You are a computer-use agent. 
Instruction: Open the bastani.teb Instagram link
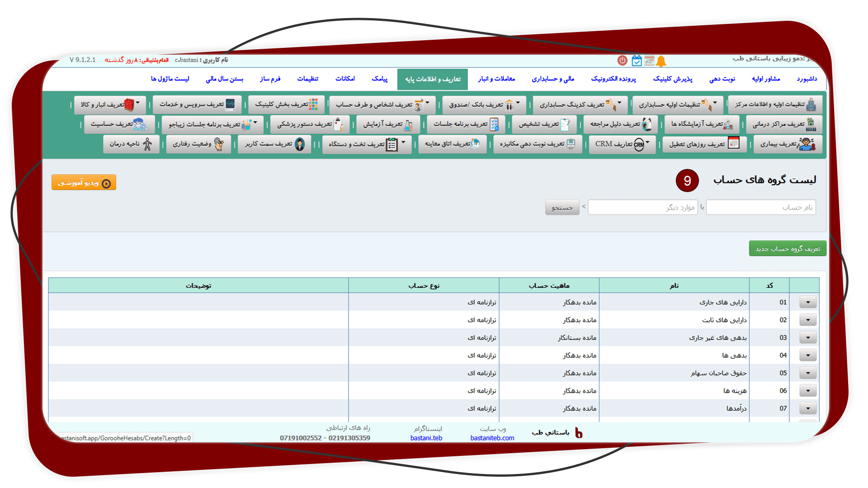(x=426, y=438)
